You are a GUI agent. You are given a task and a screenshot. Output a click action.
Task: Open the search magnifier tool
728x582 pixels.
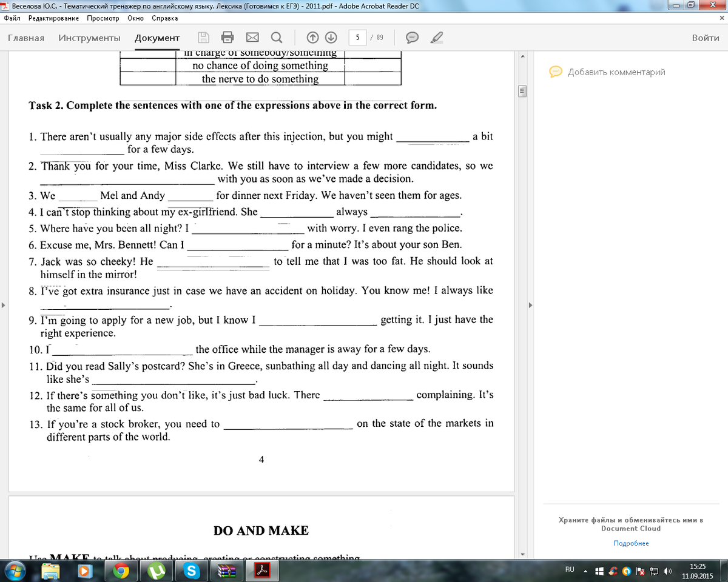[276, 38]
